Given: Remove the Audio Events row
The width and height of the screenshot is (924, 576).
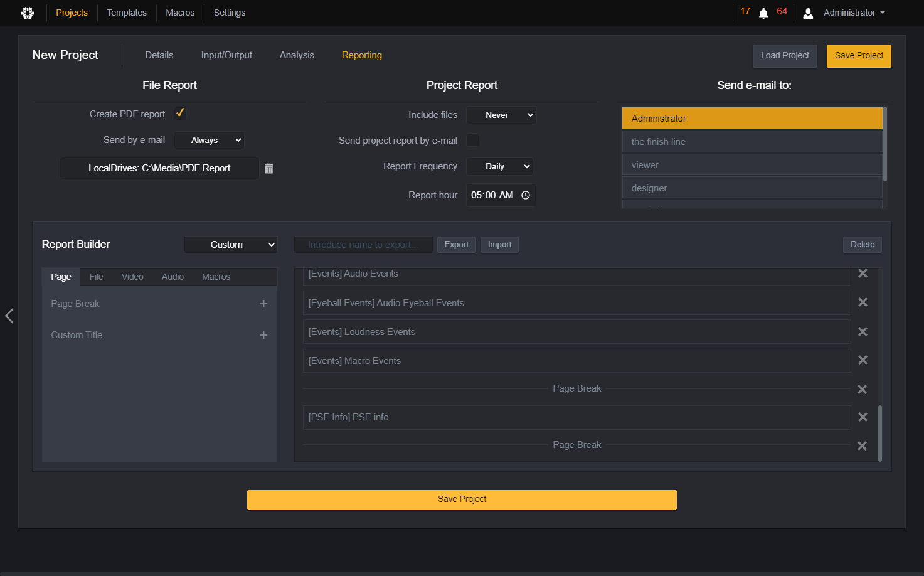Looking at the screenshot, I should pos(863,274).
